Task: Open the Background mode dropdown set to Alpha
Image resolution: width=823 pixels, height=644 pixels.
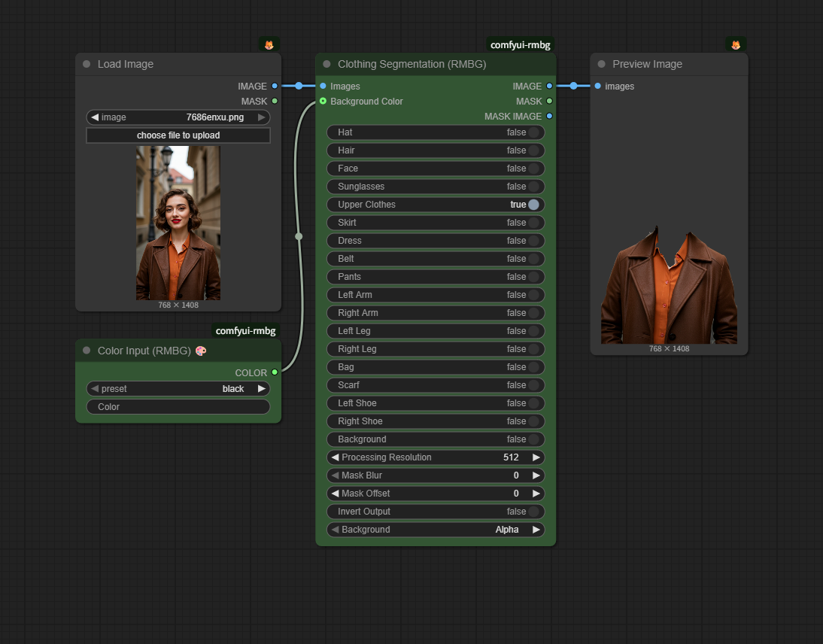Action: 436,530
